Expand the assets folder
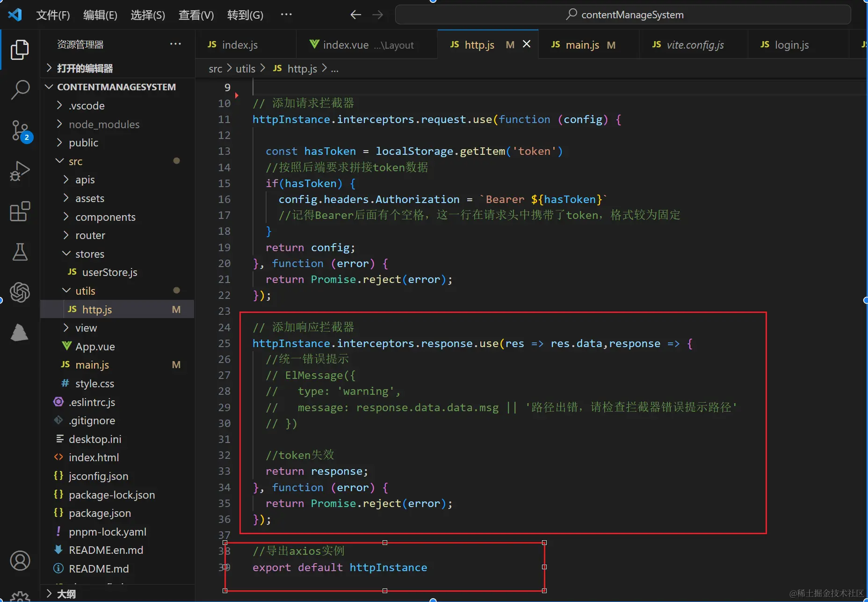 117,198
